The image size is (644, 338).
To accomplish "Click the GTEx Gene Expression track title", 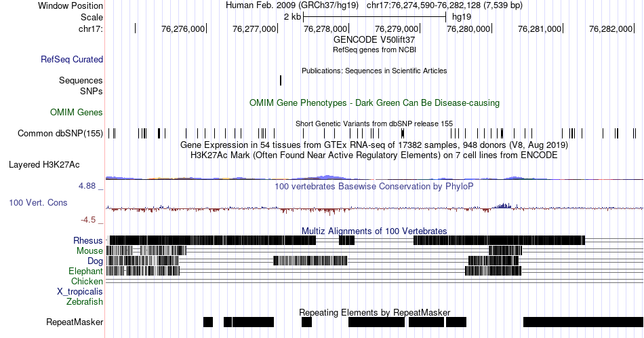I will pyautogui.click(x=374, y=145).
